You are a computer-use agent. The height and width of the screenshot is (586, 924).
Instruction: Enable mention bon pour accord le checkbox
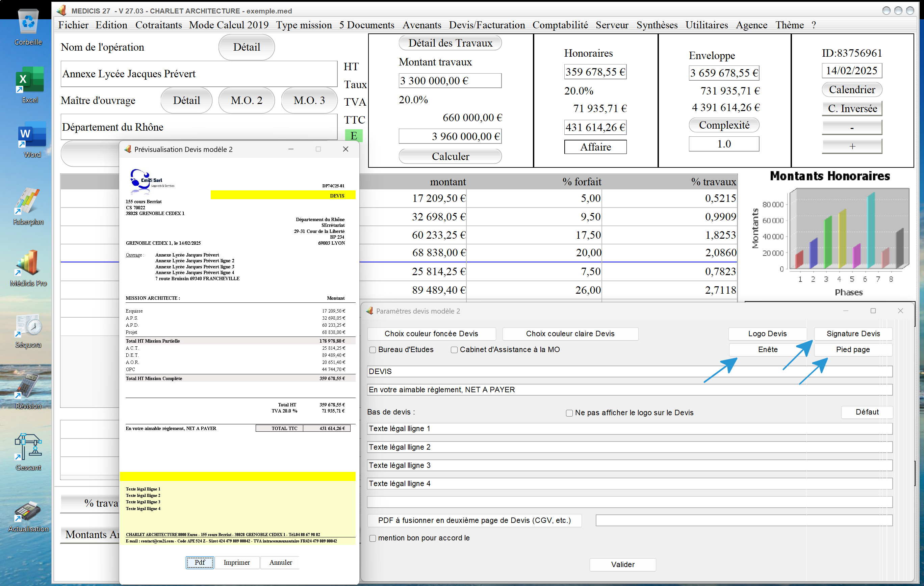372,538
